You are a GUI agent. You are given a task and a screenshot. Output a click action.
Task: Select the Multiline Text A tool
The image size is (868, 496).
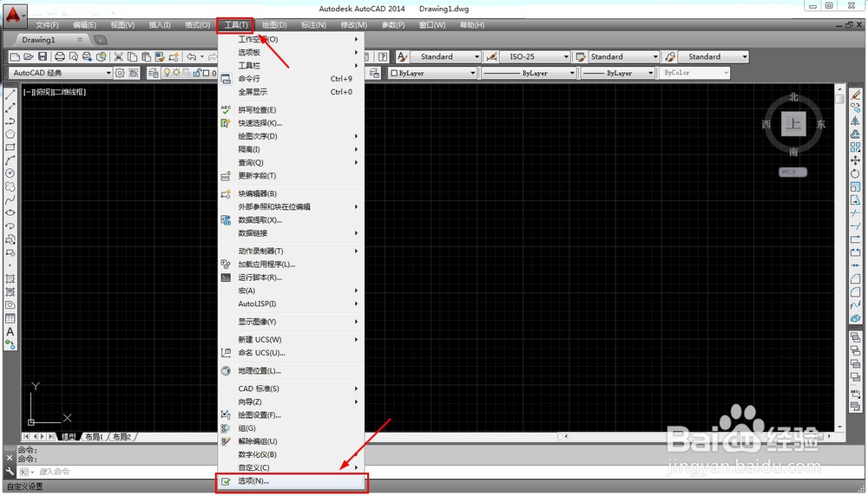[10, 332]
